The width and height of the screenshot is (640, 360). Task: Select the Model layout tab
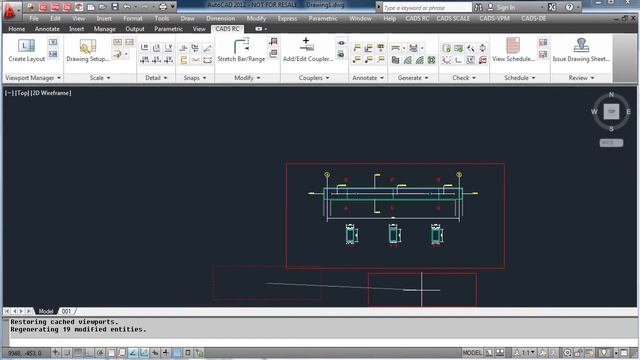coord(45,311)
